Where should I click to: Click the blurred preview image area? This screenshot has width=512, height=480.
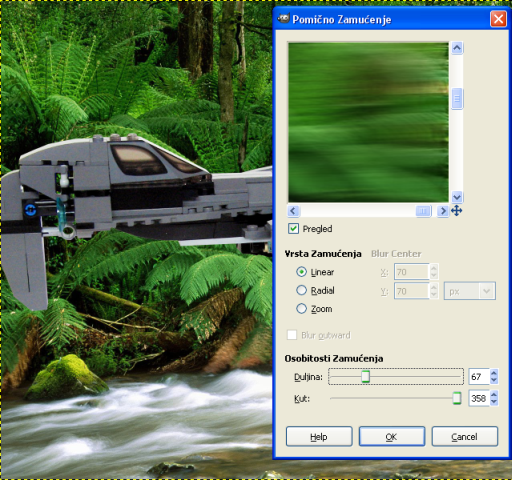coord(368,122)
